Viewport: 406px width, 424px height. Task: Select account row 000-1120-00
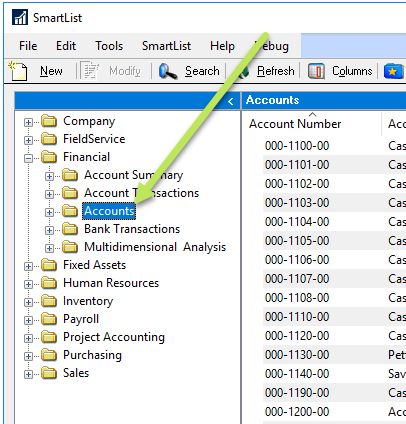pyautogui.click(x=297, y=336)
